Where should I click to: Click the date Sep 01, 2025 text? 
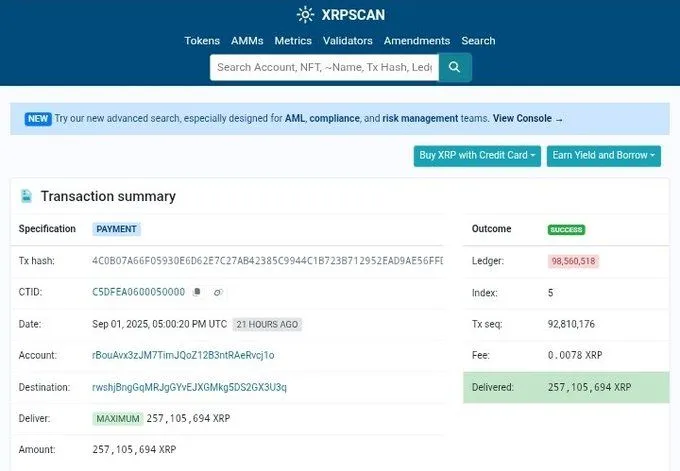click(x=160, y=324)
